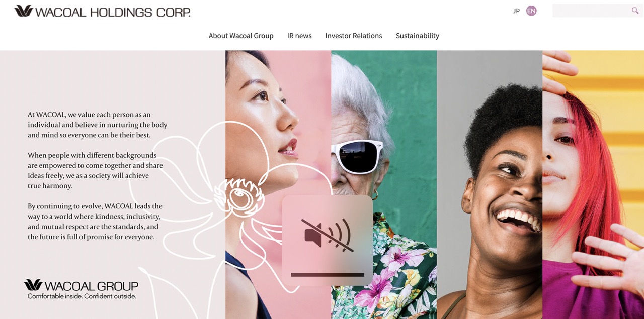The image size is (644, 319).
Task: Click the tagline 'Comfortable inside. Confident outside.'
Action: coord(82,296)
